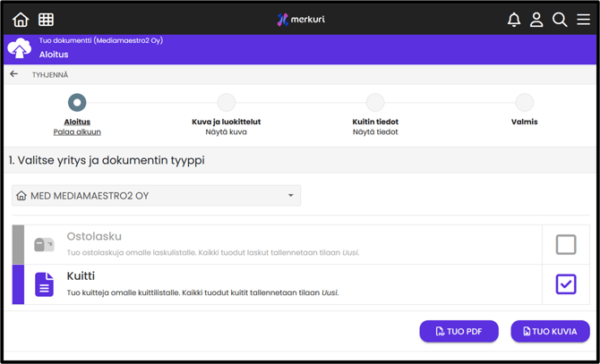Uncheck the Kuitti checkbox

click(565, 284)
